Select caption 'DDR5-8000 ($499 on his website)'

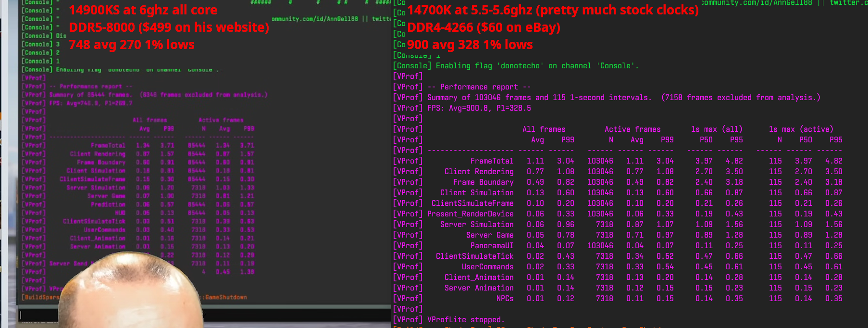[169, 27]
